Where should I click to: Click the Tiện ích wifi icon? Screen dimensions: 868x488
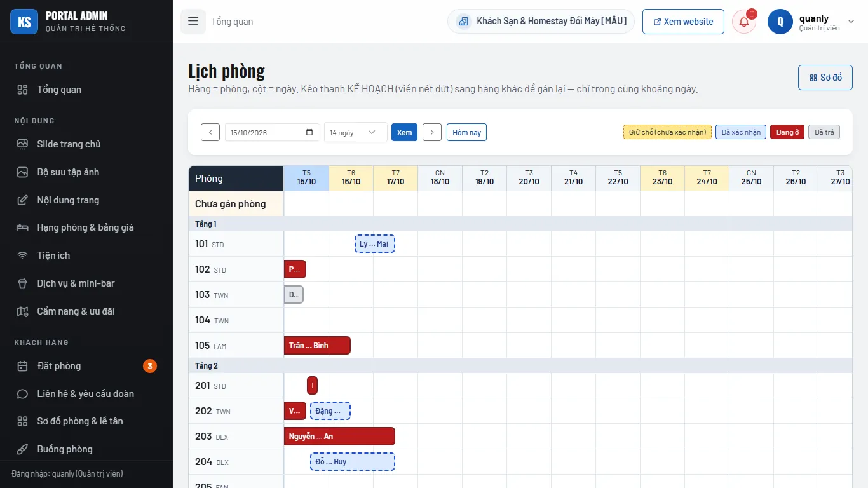(22, 255)
